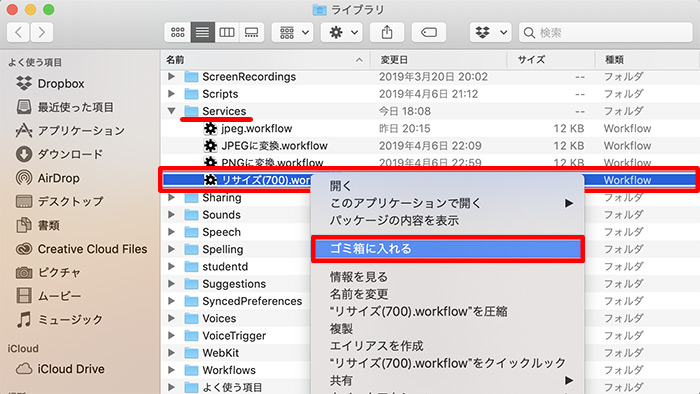Open ムービー in the sidebar
This screenshot has width=700, height=394.
click(x=49, y=296)
